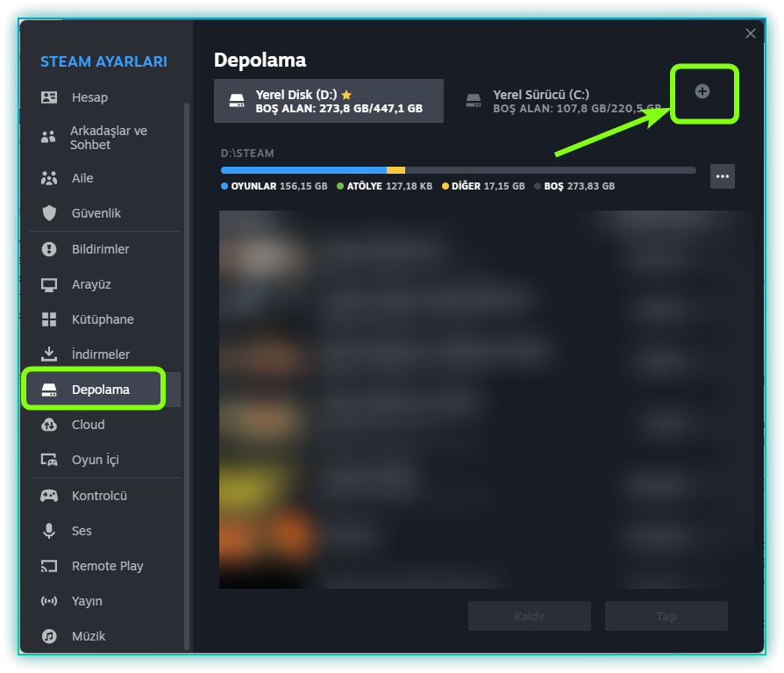Click the Taşı move button
This screenshot has height=673, width=784.
point(666,616)
